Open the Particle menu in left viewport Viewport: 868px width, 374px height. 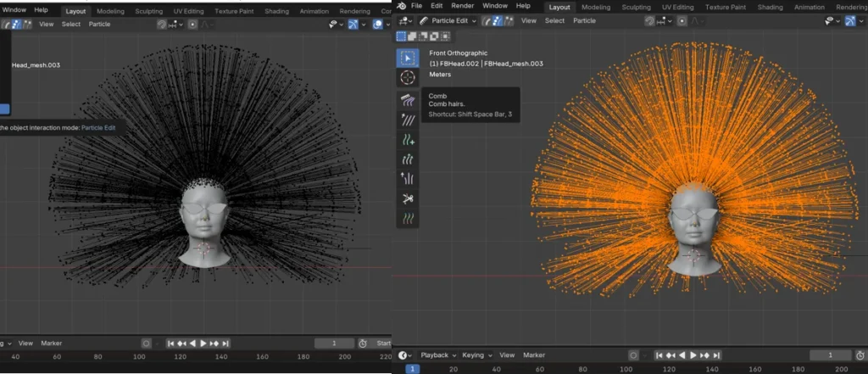tap(99, 24)
